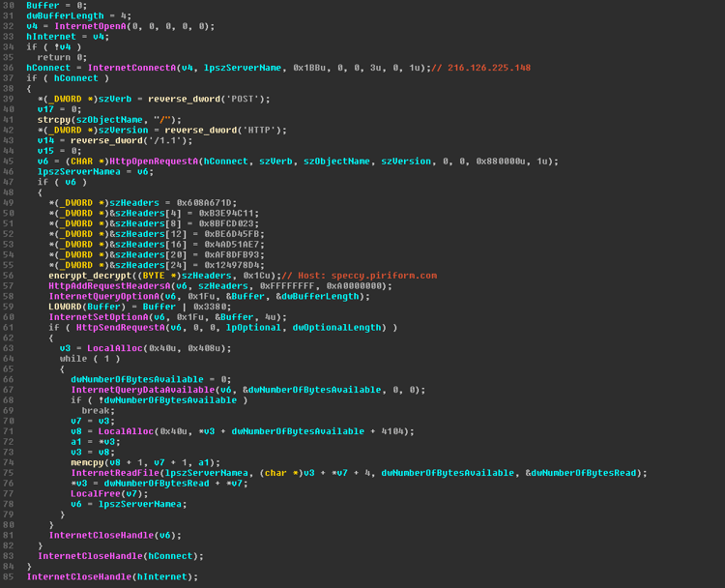725x588 pixels.
Task: Click the 0x3380 constant
Action: 212,308
